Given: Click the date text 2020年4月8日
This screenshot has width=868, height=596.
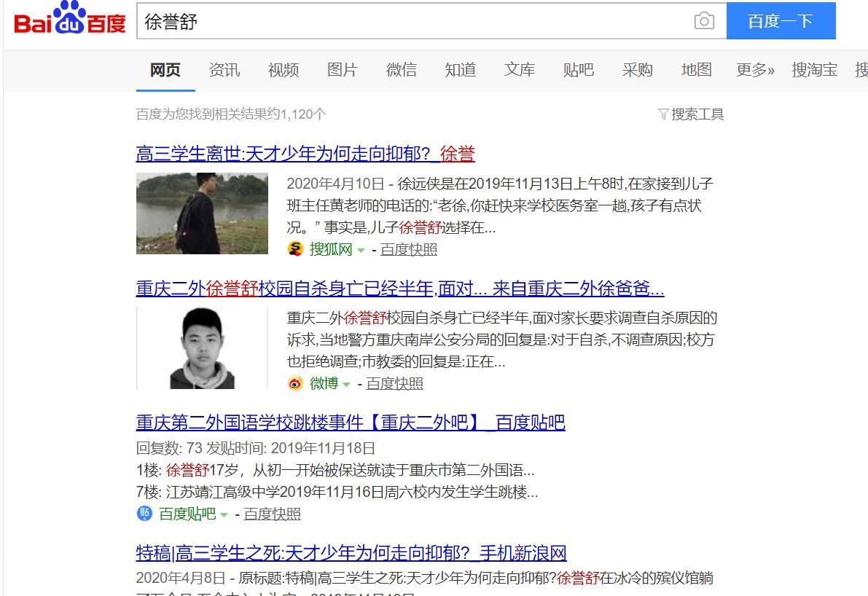Looking at the screenshot, I should pyautogui.click(x=181, y=578).
